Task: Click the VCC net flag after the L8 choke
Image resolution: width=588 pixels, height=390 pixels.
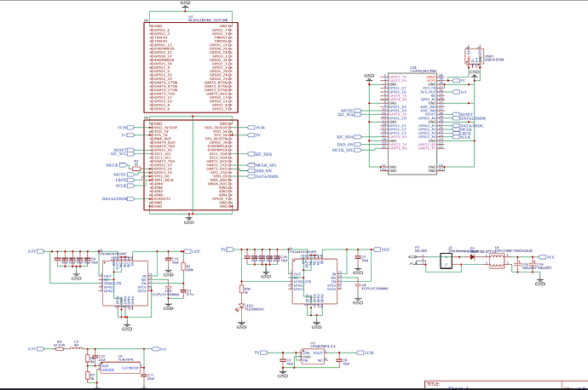Action: 542,257
